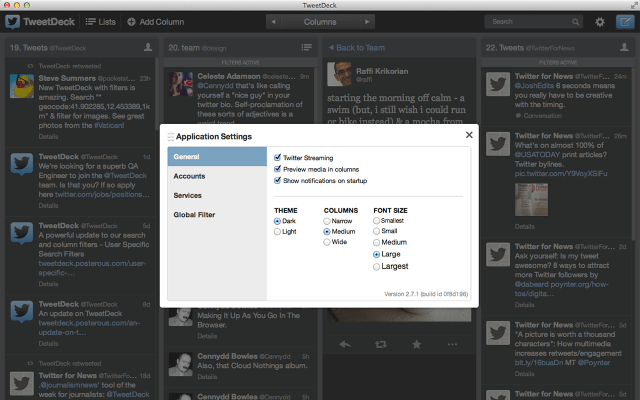Choose Narrow column width
The image size is (640, 400).
tap(327, 221)
